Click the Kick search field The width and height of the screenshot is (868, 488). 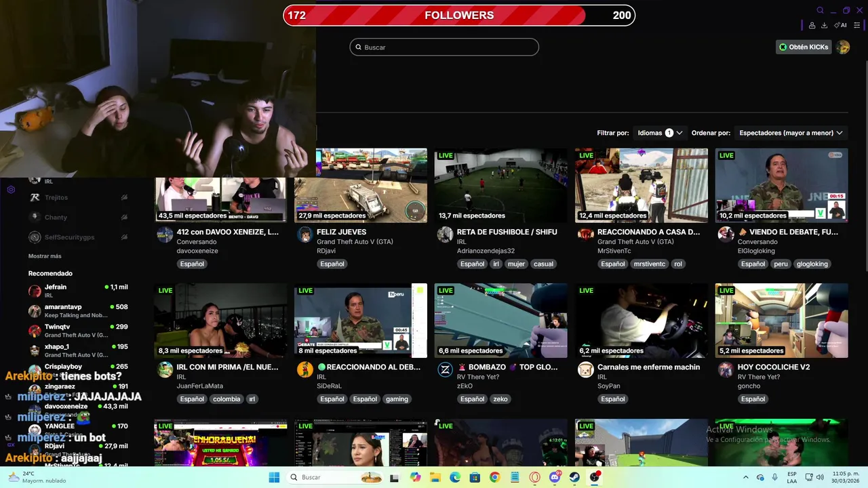444,47
